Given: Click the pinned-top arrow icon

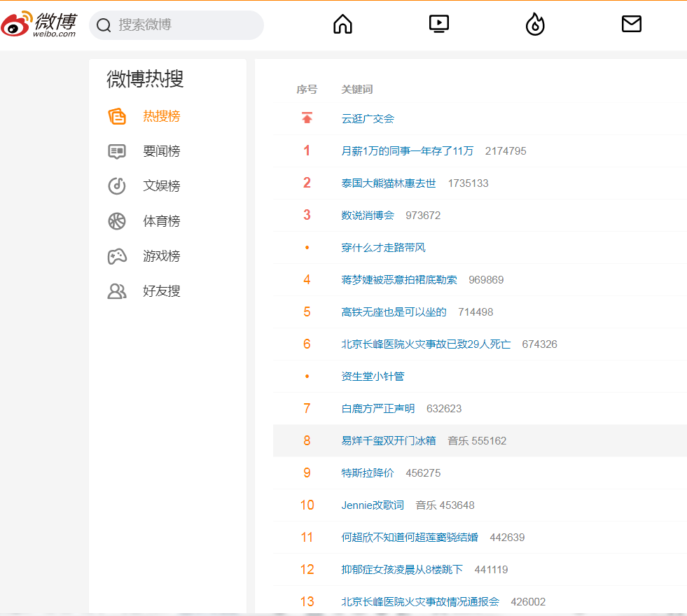Looking at the screenshot, I should [x=307, y=118].
